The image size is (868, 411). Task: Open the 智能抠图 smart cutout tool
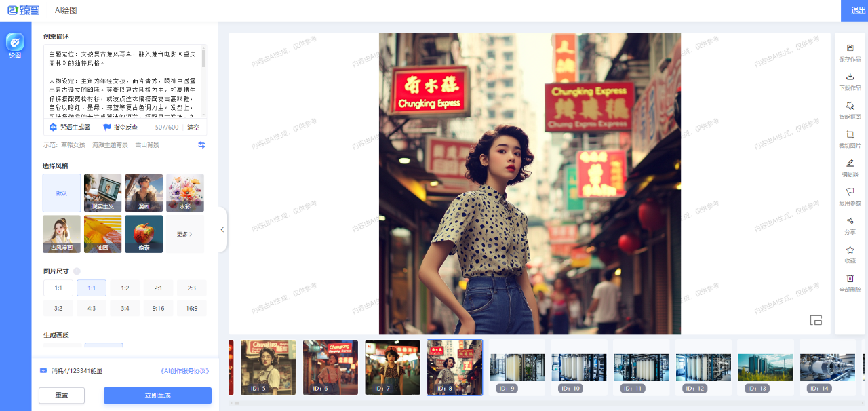pos(850,106)
